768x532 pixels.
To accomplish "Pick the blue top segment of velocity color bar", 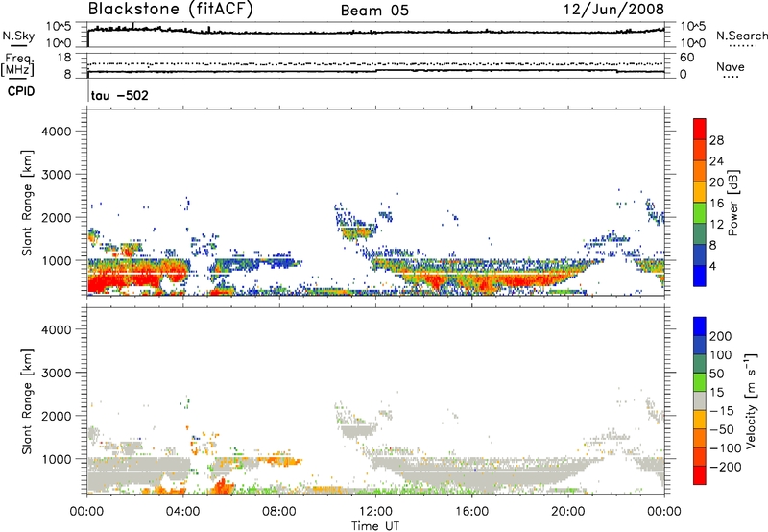I will 700,326.
